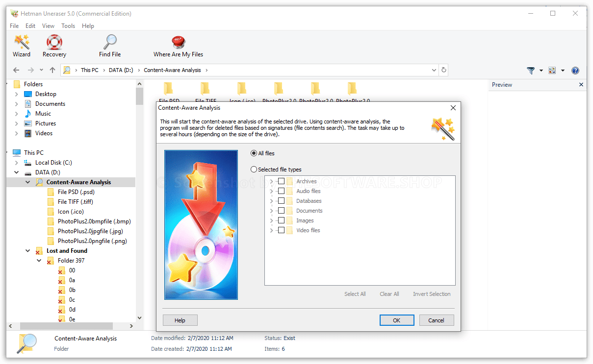The height and width of the screenshot is (364, 593).
Task: Open the Tools menu
Action: (68, 25)
